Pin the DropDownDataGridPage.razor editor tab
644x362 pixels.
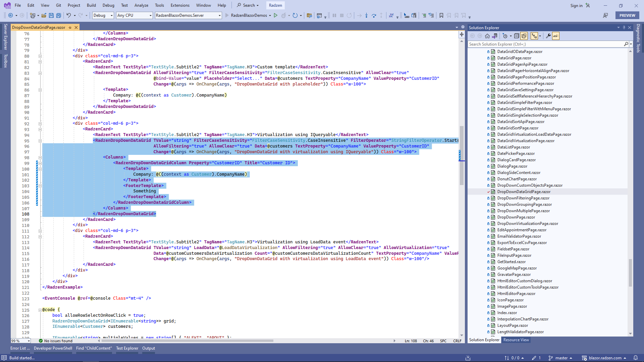70,27
